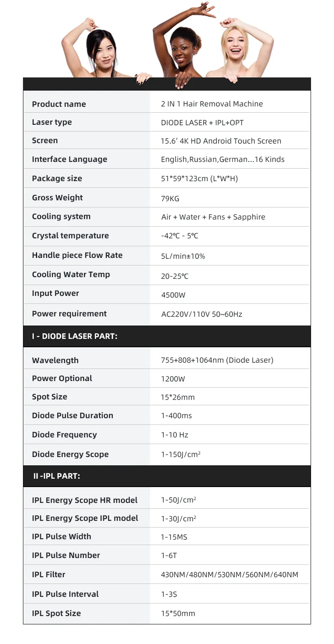Click the Product name row label

point(59,104)
